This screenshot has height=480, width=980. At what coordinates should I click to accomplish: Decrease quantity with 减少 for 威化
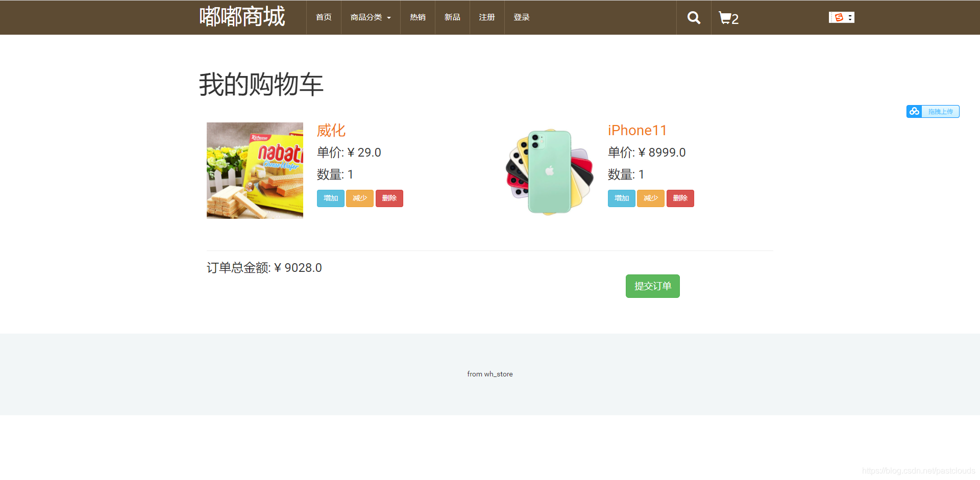point(360,198)
